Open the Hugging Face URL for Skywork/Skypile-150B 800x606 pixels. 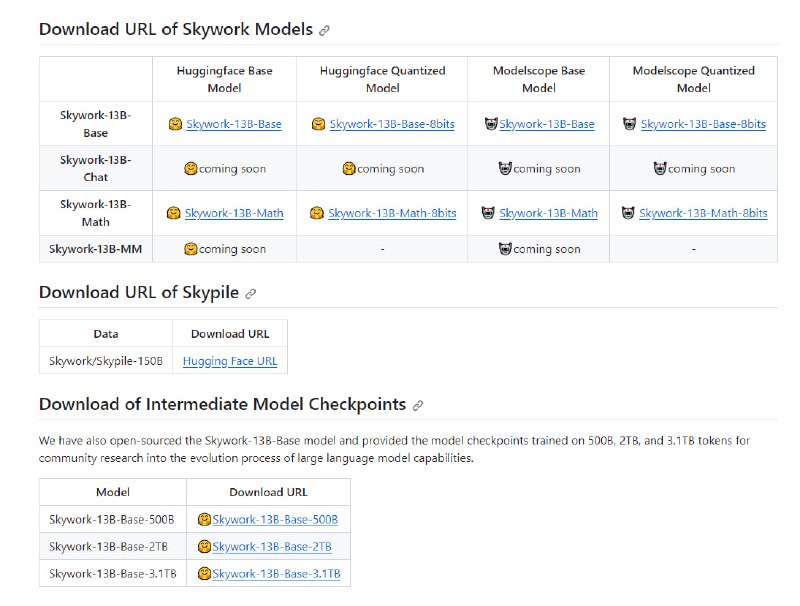pos(230,361)
